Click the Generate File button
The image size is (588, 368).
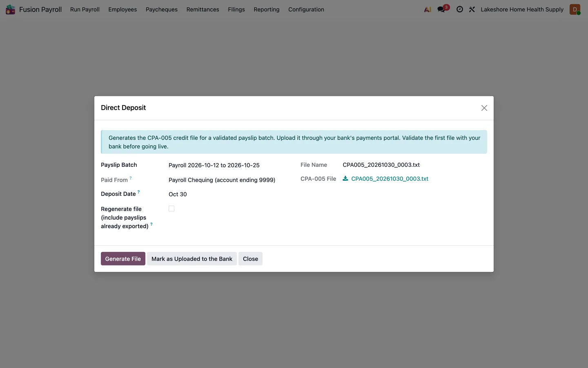(x=123, y=258)
